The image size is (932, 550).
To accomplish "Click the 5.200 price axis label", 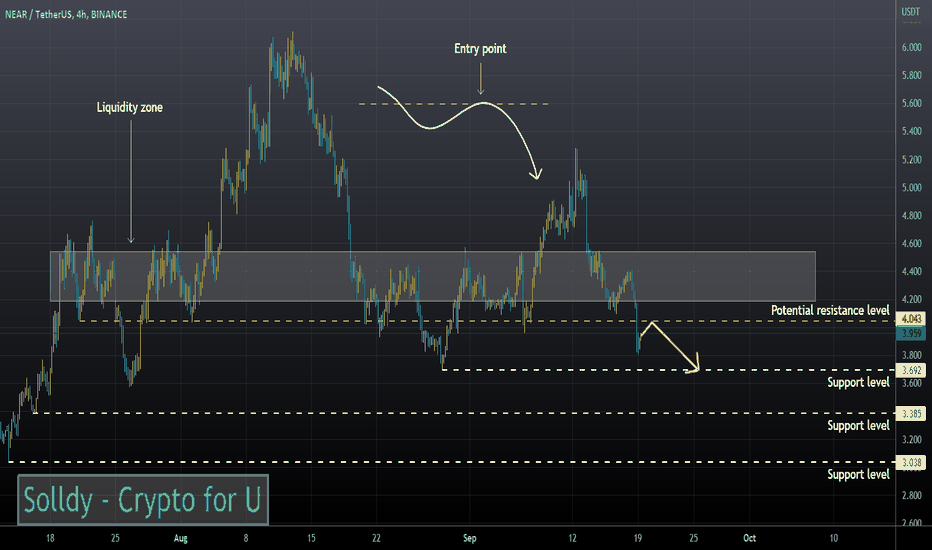I will point(911,160).
